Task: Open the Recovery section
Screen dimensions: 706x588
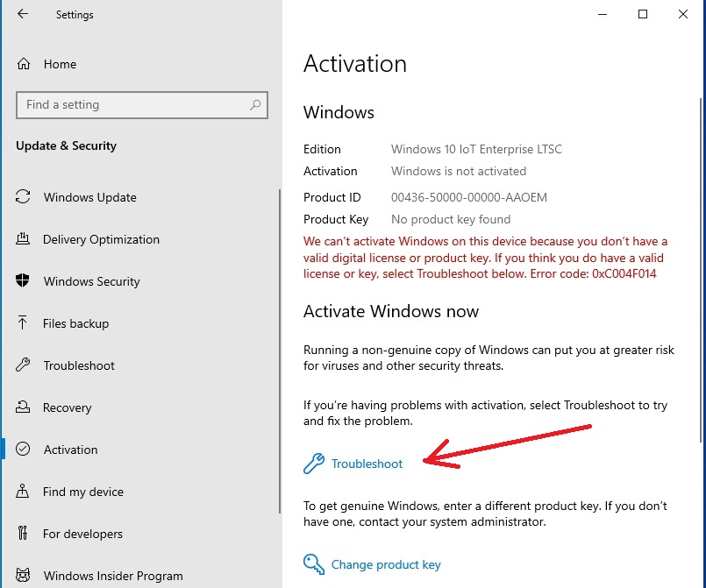Action: click(68, 407)
